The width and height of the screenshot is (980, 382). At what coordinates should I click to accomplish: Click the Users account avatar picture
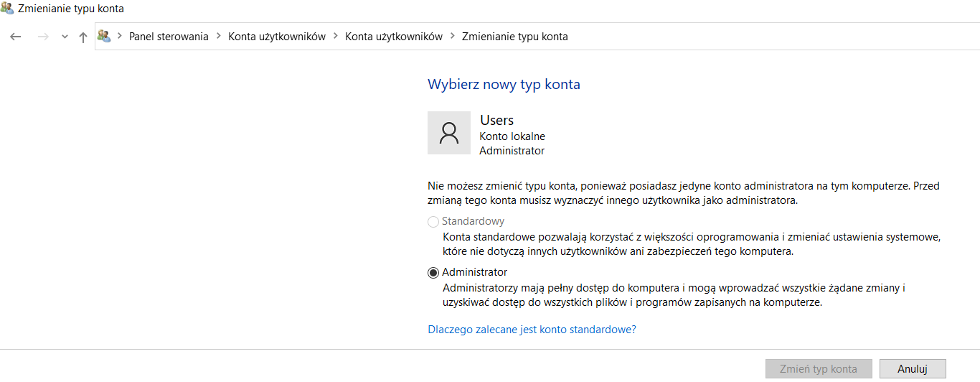pyautogui.click(x=449, y=133)
